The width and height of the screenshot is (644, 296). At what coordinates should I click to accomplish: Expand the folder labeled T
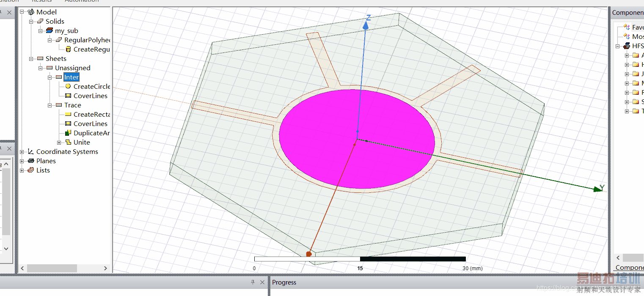coord(627,111)
